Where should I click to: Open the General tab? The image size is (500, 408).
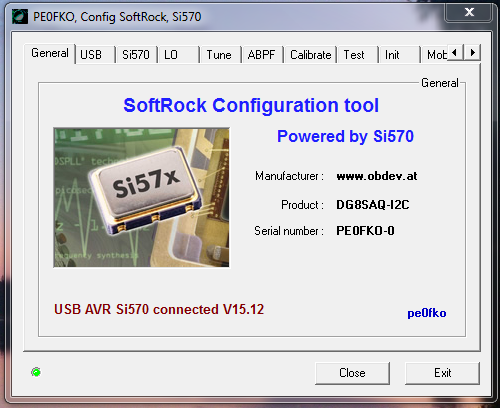50,53
